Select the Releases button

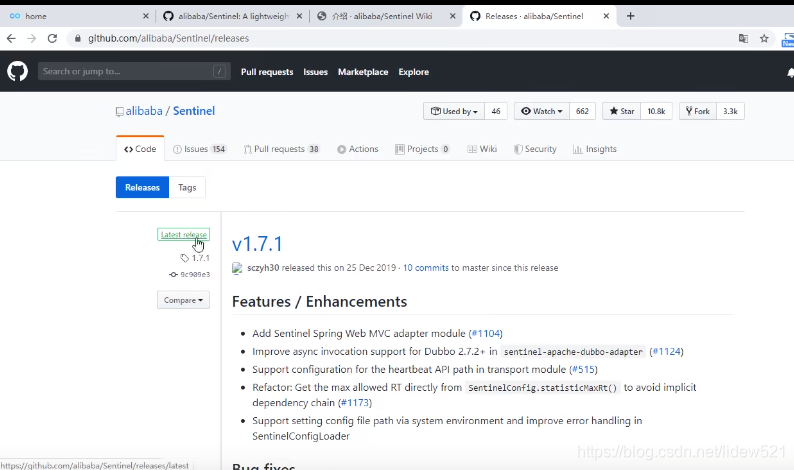coord(142,187)
